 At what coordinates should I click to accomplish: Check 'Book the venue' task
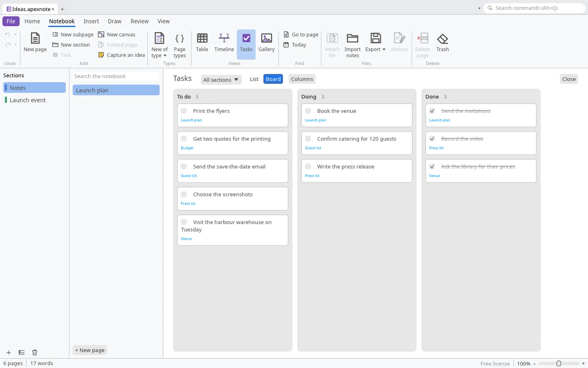click(x=308, y=111)
